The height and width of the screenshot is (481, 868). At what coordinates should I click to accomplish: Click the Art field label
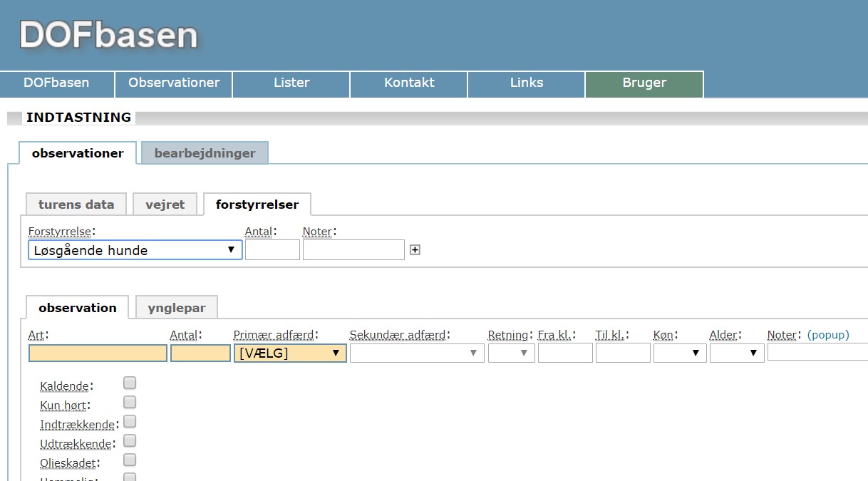[x=36, y=335]
